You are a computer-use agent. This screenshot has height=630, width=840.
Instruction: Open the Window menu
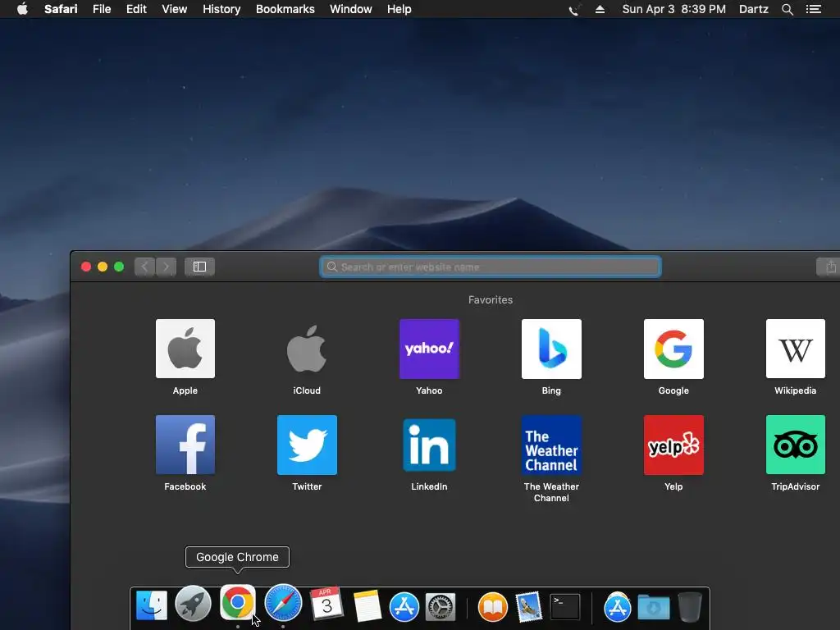pos(351,9)
